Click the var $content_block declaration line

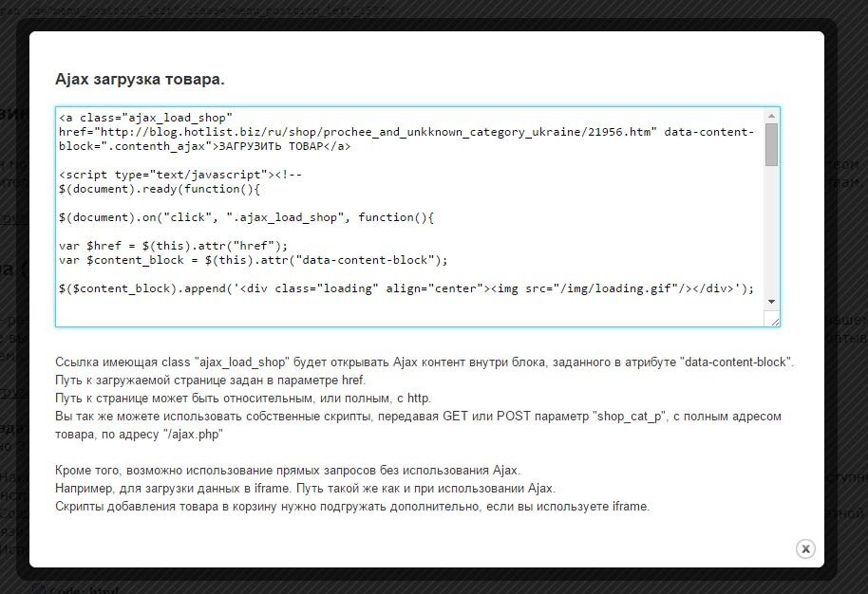[x=245, y=260]
